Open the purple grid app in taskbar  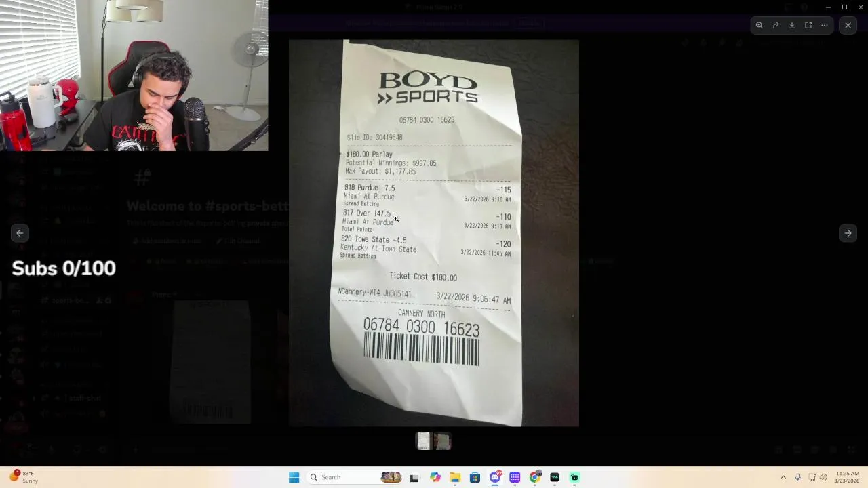coord(515,477)
